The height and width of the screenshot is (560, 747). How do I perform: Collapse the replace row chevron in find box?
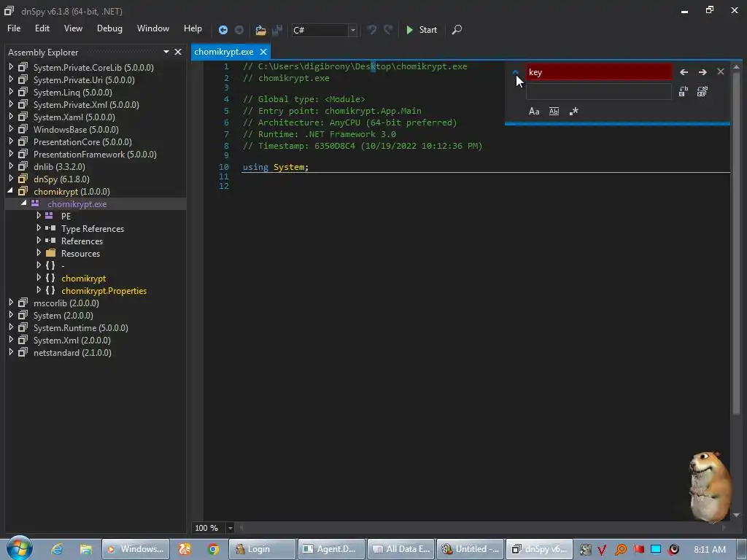[x=516, y=72]
